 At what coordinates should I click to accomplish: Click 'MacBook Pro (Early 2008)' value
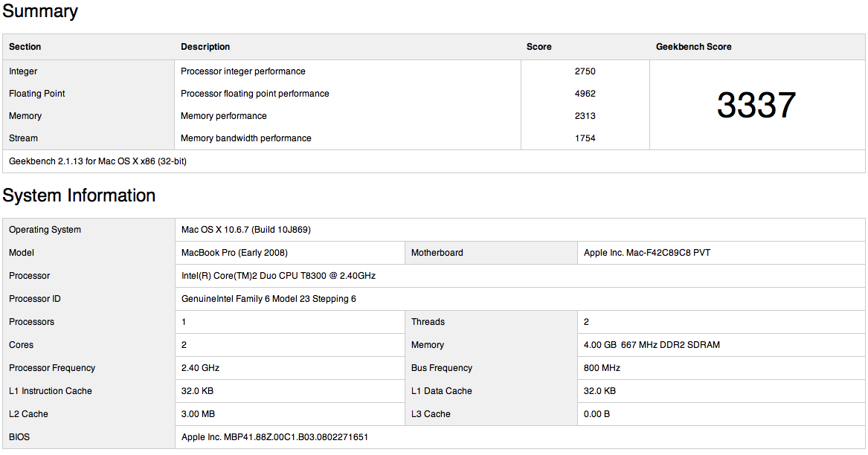coord(234,253)
